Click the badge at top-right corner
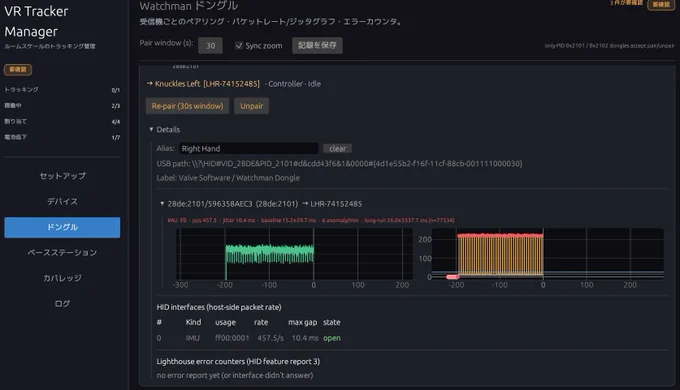Screen dimensions: 680x390 [661, 4]
